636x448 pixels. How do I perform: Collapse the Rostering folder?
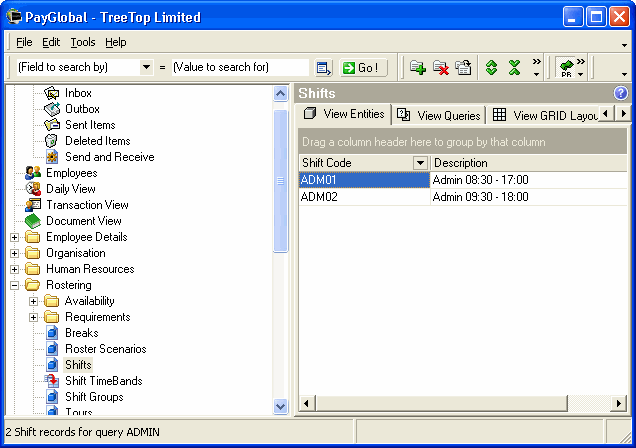coord(15,285)
